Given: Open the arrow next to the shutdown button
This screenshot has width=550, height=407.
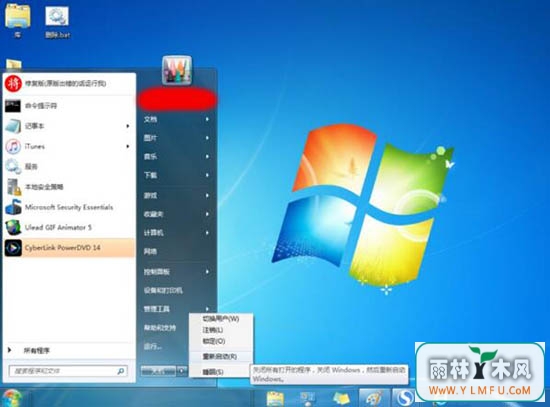Looking at the screenshot, I should click(x=182, y=371).
